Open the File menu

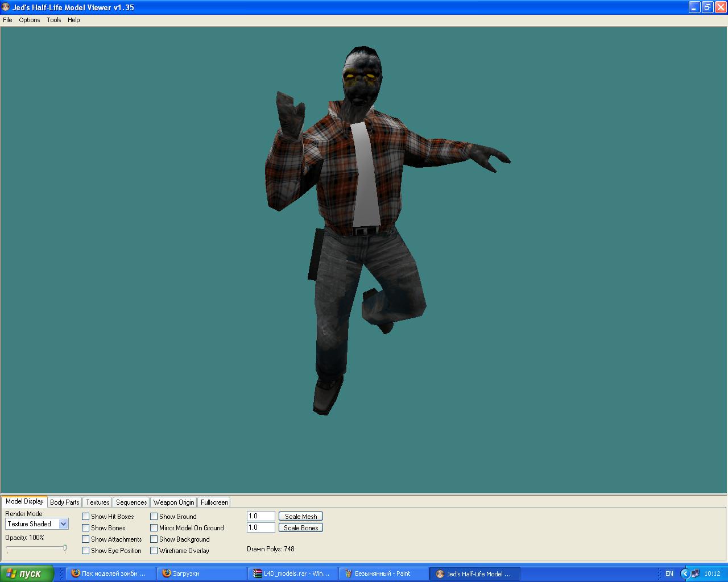pyautogui.click(x=7, y=20)
